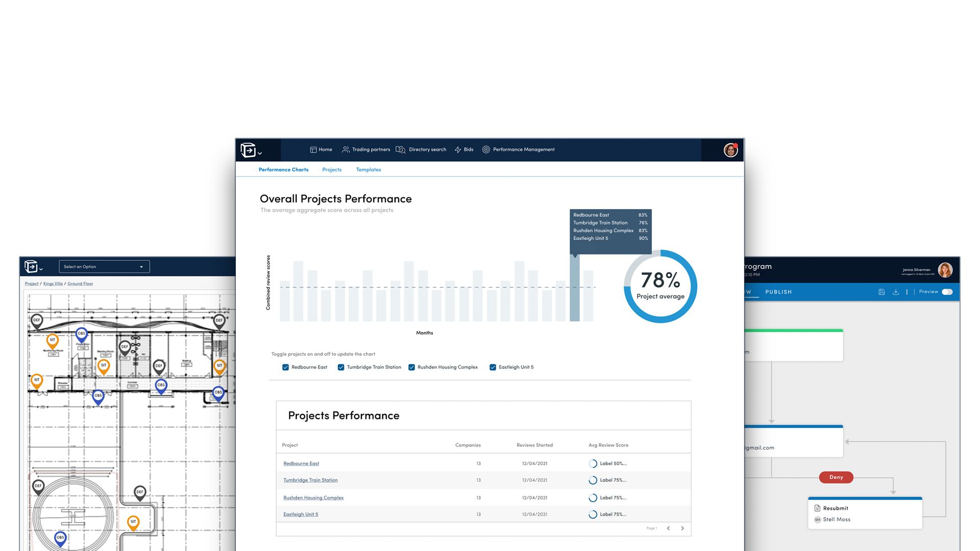Open the Kings Villa breadcrumb link

53,284
